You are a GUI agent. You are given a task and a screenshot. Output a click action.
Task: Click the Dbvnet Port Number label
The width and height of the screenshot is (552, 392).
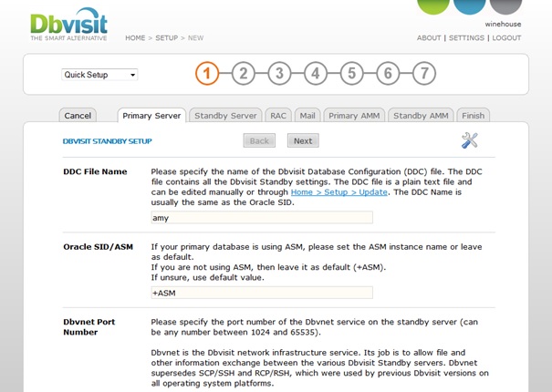click(89, 327)
